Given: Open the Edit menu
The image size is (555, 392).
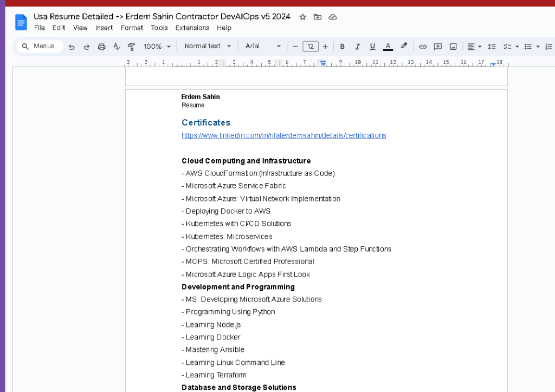Looking at the screenshot, I should [x=59, y=28].
